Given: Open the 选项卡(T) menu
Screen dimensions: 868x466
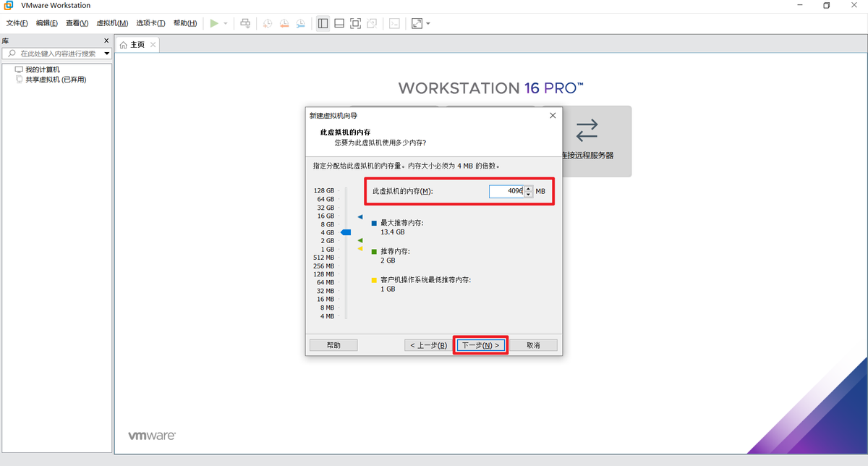Looking at the screenshot, I should coord(150,23).
